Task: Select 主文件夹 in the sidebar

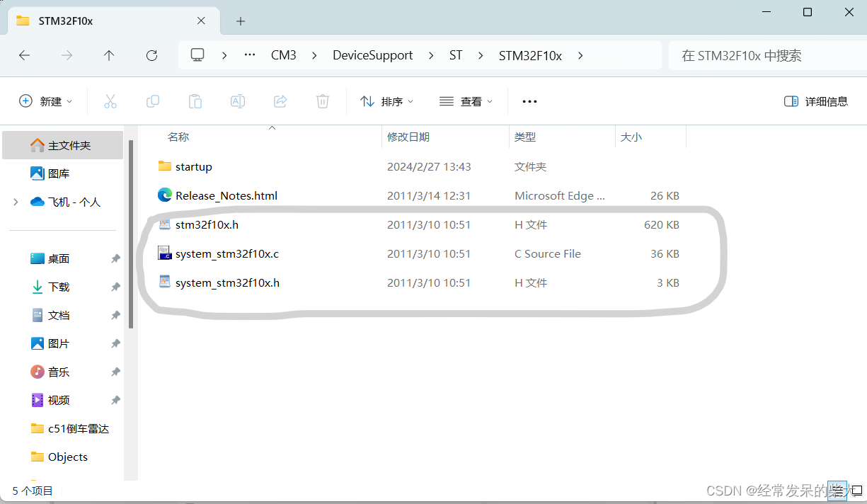Action: click(x=62, y=145)
